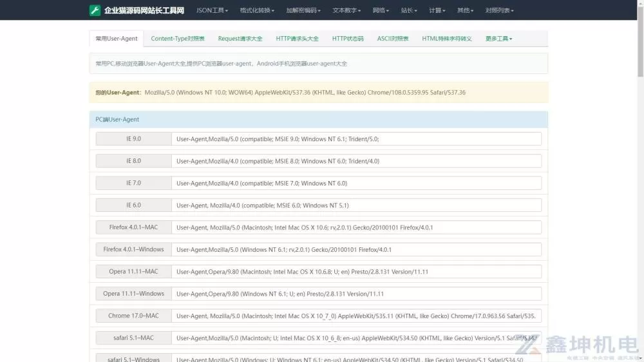Click the Chrome 17.0–MAC label button

(x=133, y=316)
